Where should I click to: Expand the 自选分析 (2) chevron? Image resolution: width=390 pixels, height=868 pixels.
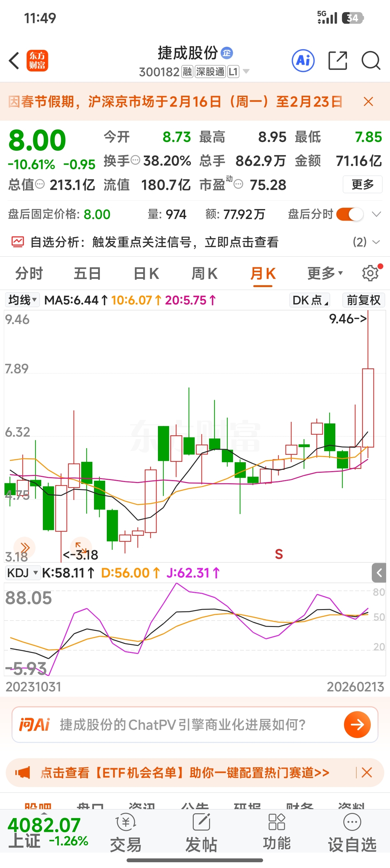(376, 242)
